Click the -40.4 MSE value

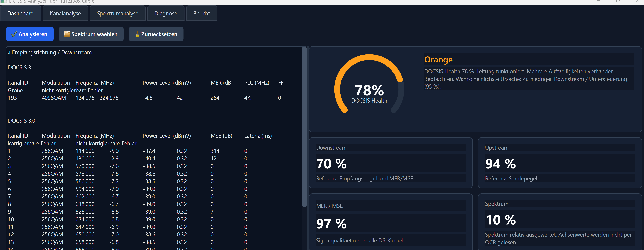149,158
